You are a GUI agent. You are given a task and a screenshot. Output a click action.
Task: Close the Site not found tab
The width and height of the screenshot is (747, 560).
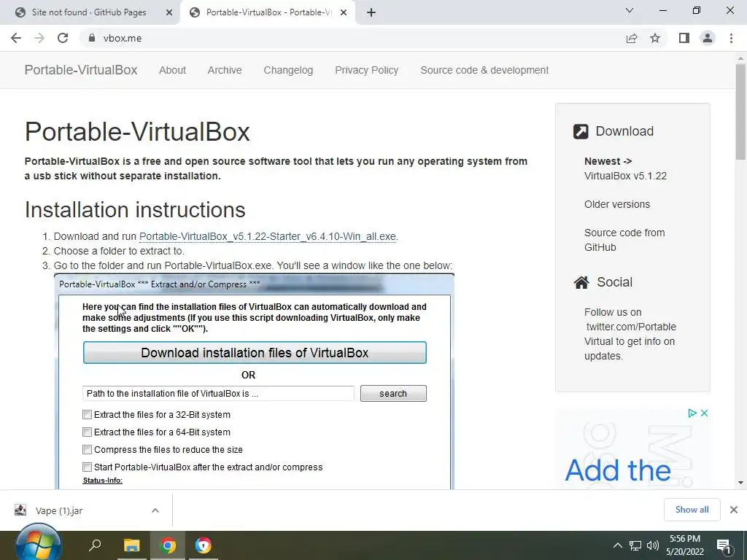[x=169, y=12]
